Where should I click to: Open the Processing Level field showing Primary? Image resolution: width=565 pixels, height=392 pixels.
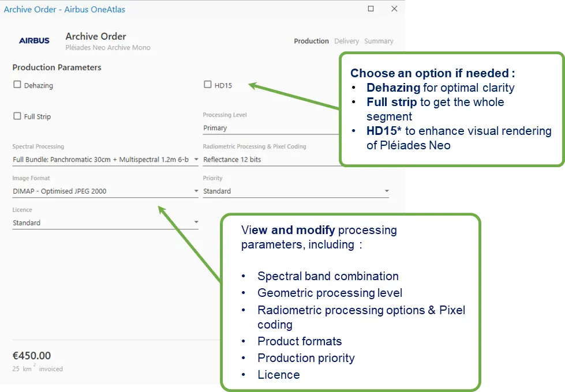271,128
